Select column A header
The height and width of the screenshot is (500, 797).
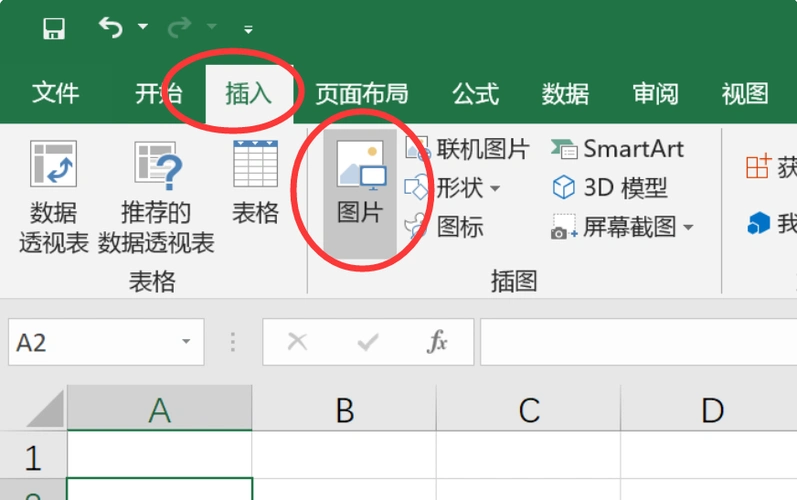160,408
